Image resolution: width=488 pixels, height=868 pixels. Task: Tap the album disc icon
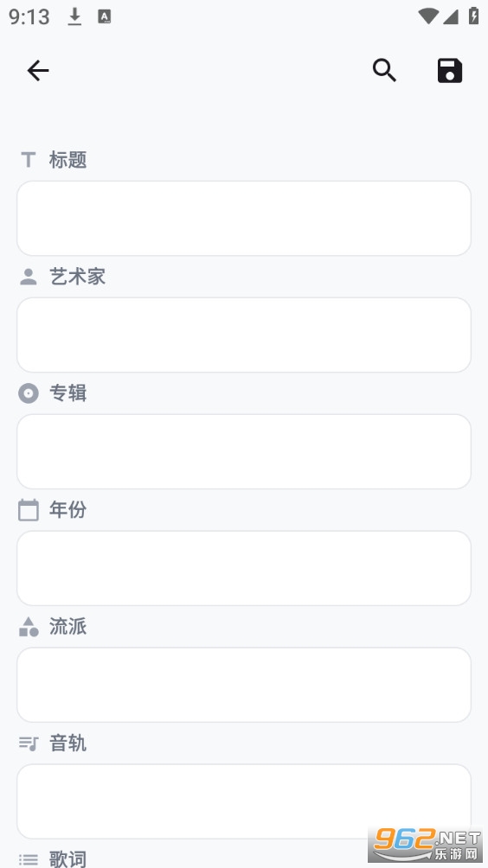coord(29,393)
